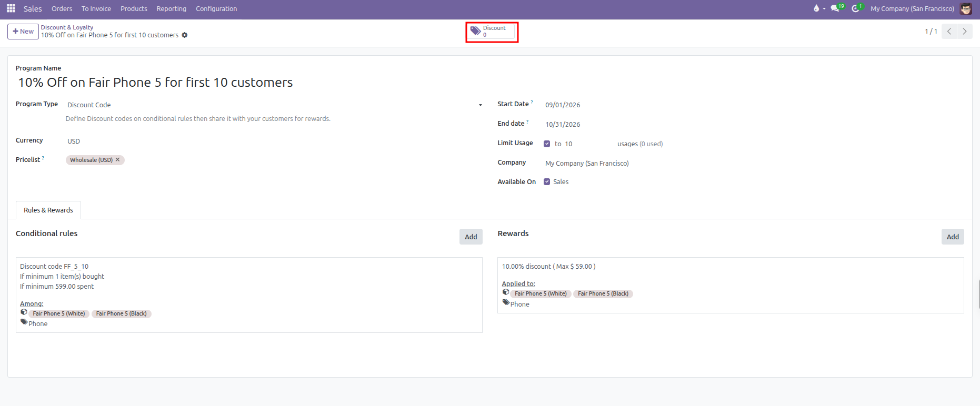This screenshot has height=406, width=980.
Task: Open the Products menu
Action: click(134, 9)
